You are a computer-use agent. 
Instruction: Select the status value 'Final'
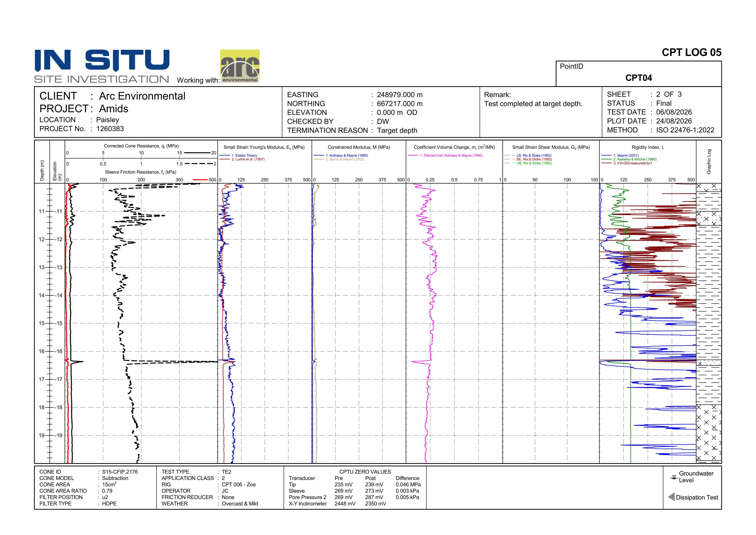[x=664, y=103]
